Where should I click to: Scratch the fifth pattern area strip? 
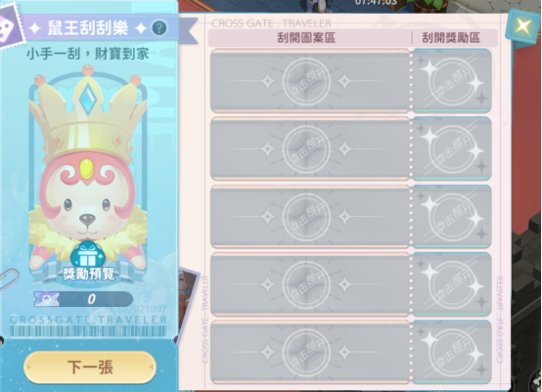coord(310,352)
